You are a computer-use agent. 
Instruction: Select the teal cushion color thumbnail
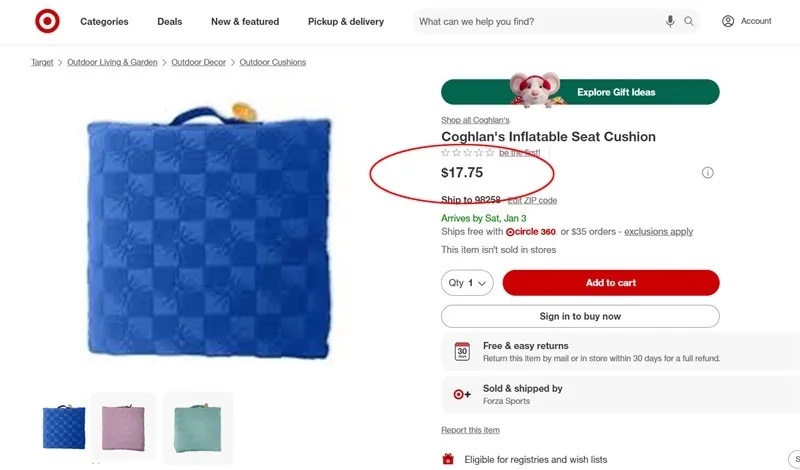[197, 427]
